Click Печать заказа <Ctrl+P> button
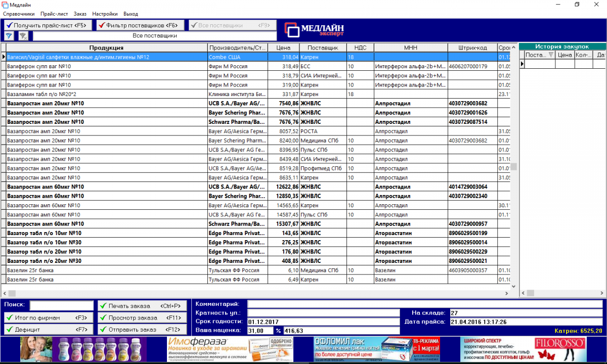607x364 pixels. point(142,306)
